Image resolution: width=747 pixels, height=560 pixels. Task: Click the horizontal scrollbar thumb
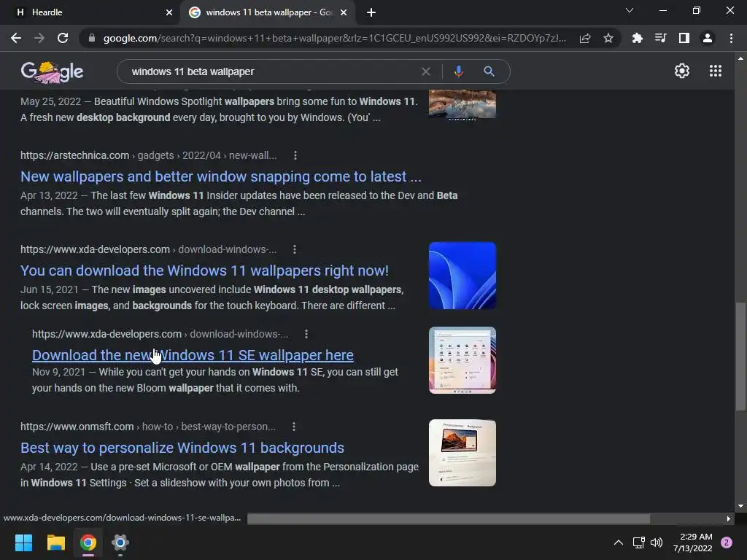pyautogui.click(x=449, y=518)
